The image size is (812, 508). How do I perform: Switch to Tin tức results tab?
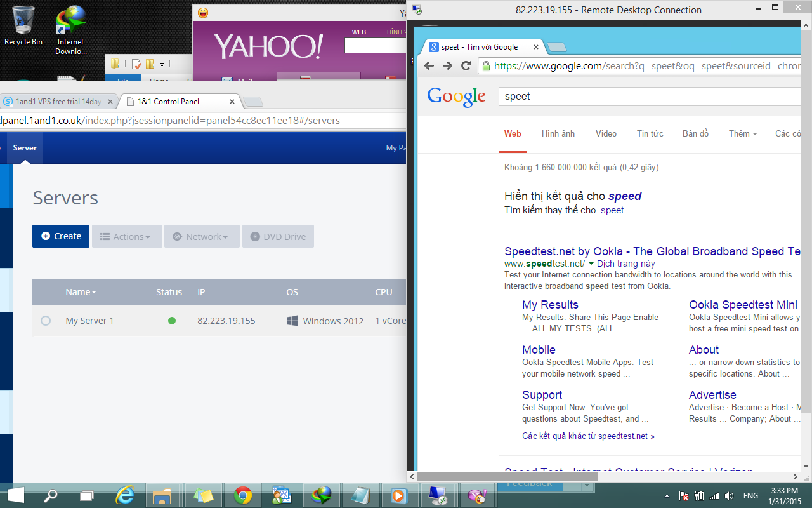pos(650,133)
